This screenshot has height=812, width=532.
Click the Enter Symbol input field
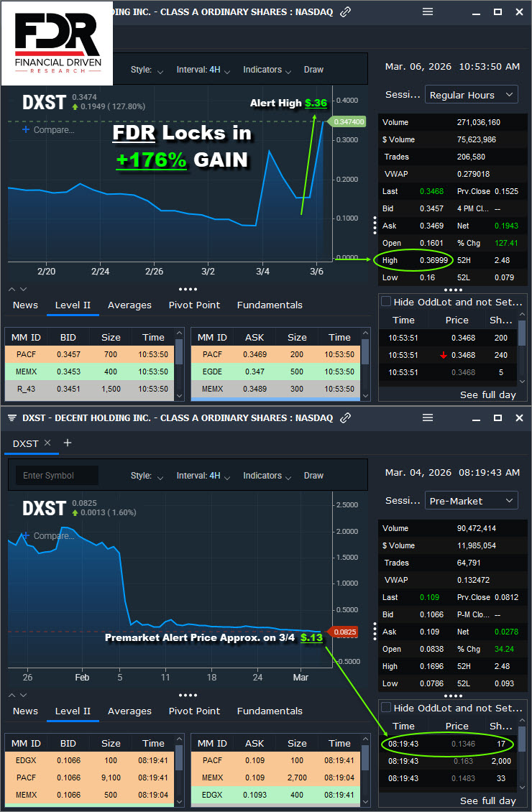56,476
